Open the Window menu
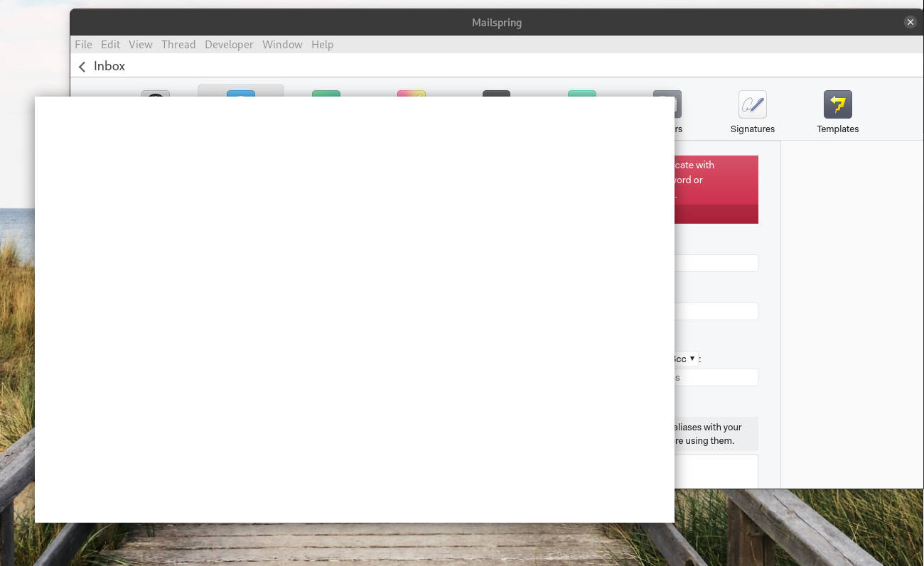 (282, 44)
